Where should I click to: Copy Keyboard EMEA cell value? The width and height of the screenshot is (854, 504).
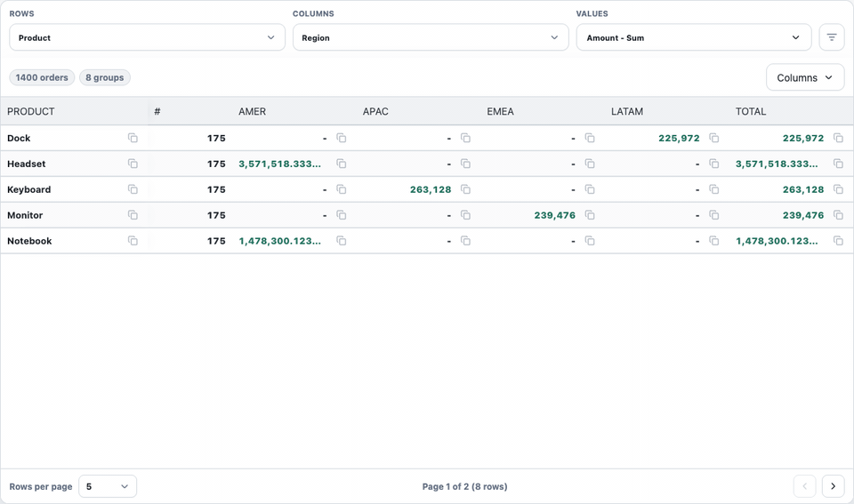tap(590, 188)
